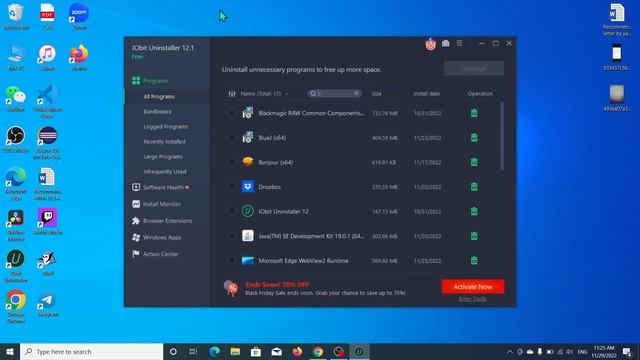Image resolution: width=640 pixels, height=360 pixels.
Task: Check the box for Bonjour (x64)
Action: coord(232,162)
